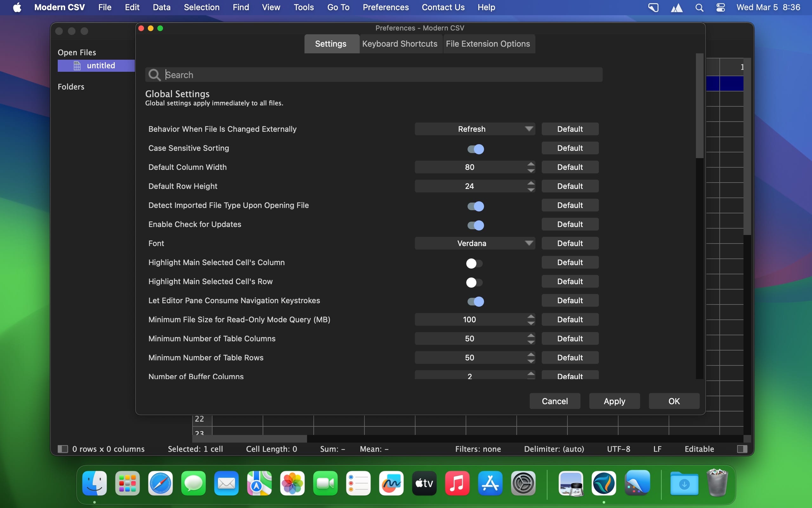The height and width of the screenshot is (508, 812).
Task: Click Modern CSV icon in dock
Action: tap(604, 483)
